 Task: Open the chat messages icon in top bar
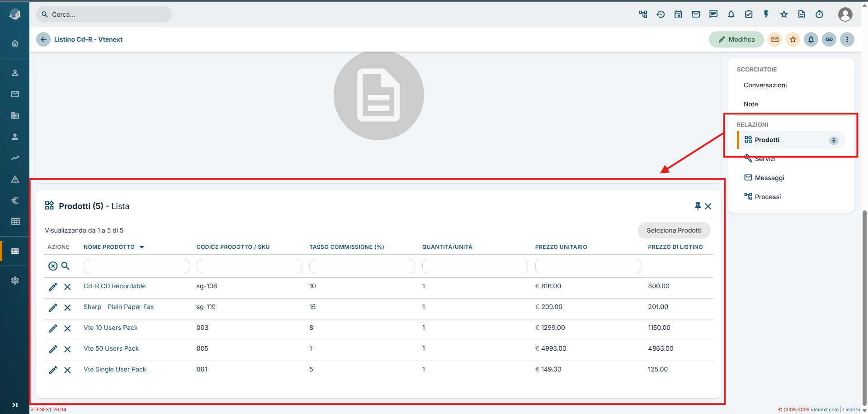coord(713,14)
